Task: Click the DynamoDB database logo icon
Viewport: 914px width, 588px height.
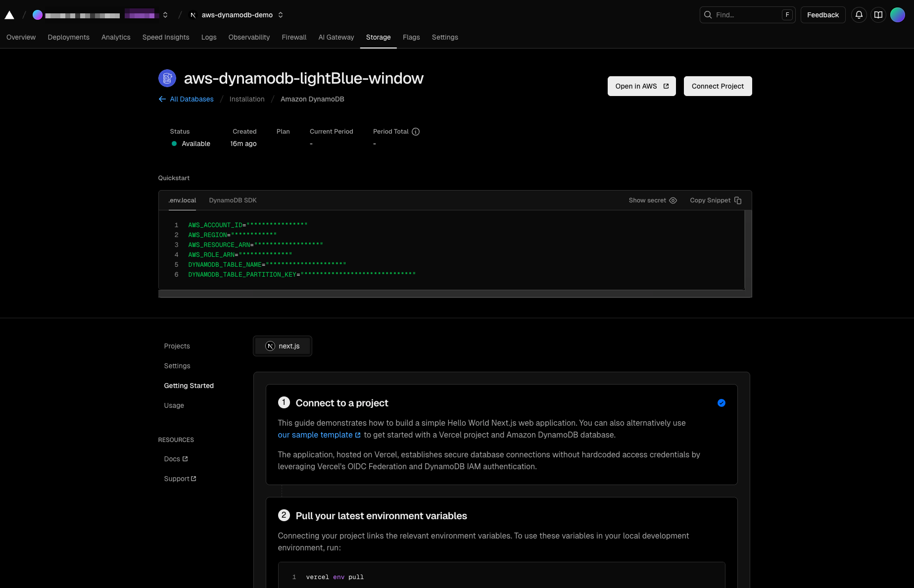Action: click(167, 78)
